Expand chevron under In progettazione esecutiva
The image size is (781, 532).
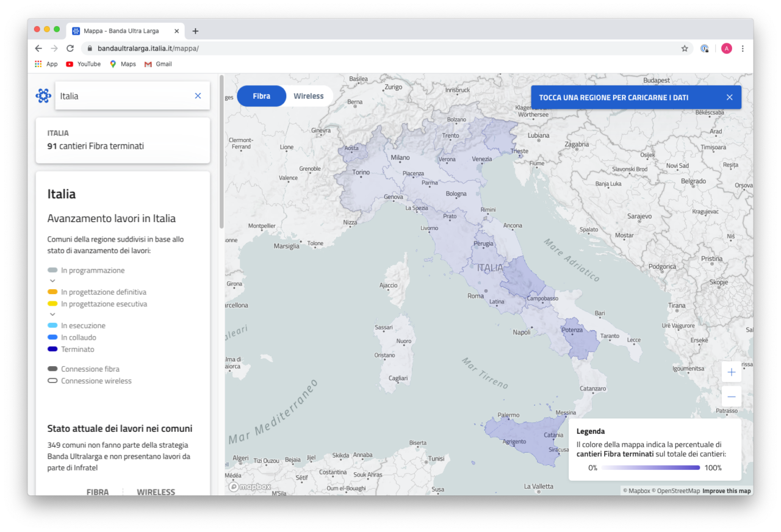pyautogui.click(x=52, y=315)
